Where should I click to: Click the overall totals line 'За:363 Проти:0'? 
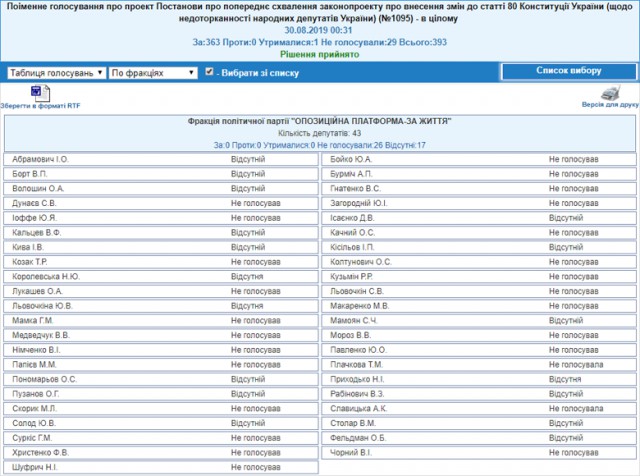320,42
